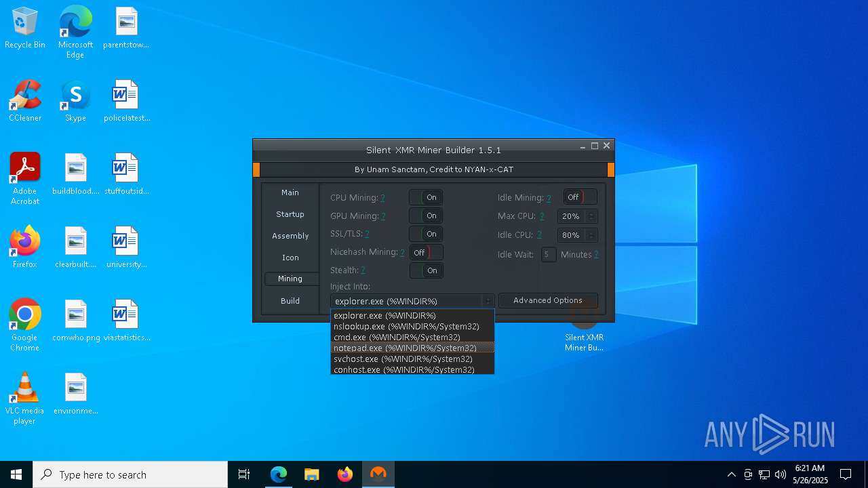This screenshot has height=488, width=868.
Task: Turn on Nicehash Mining switch
Action: coord(426,252)
